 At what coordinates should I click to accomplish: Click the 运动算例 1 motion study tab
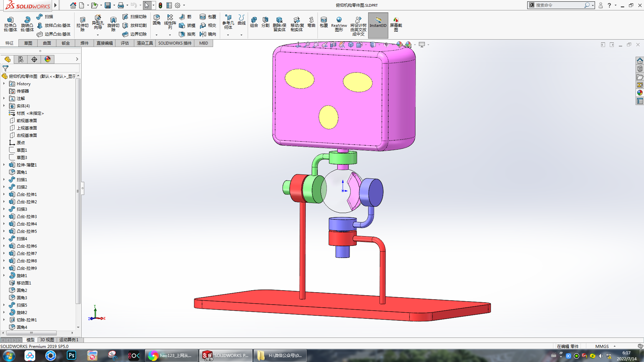69,340
